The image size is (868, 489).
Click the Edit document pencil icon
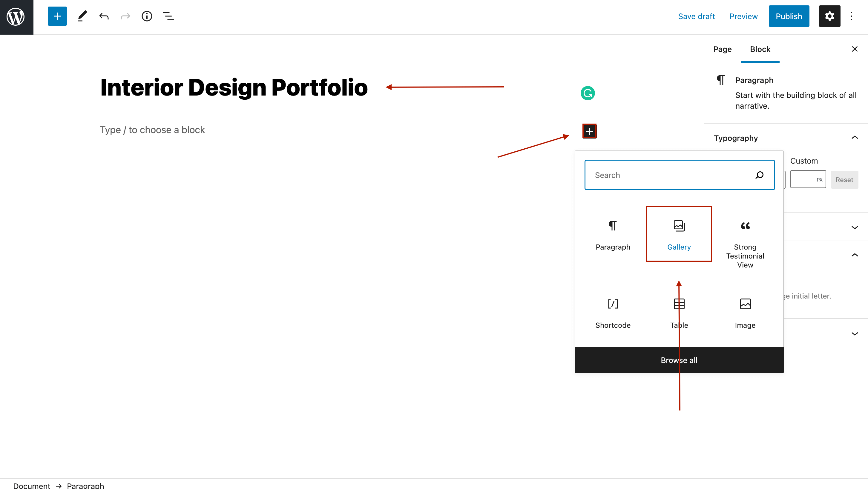pyautogui.click(x=82, y=16)
